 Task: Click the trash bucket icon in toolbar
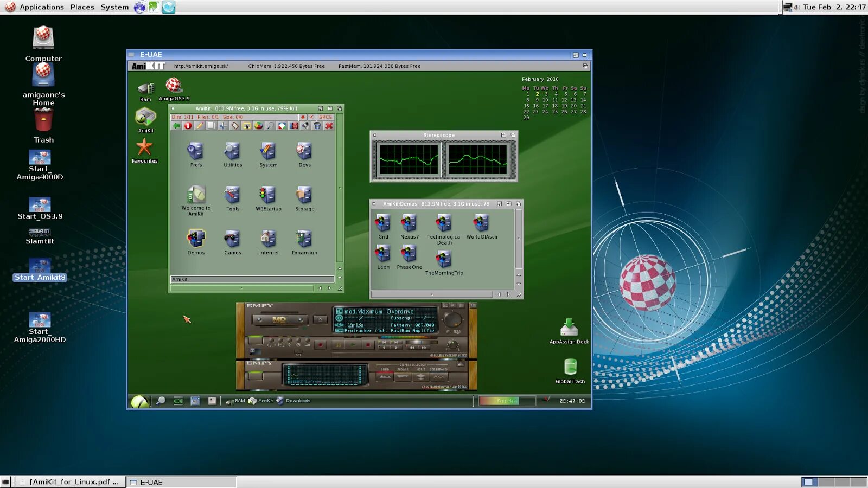pyautogui.click(x=317, y=126)
